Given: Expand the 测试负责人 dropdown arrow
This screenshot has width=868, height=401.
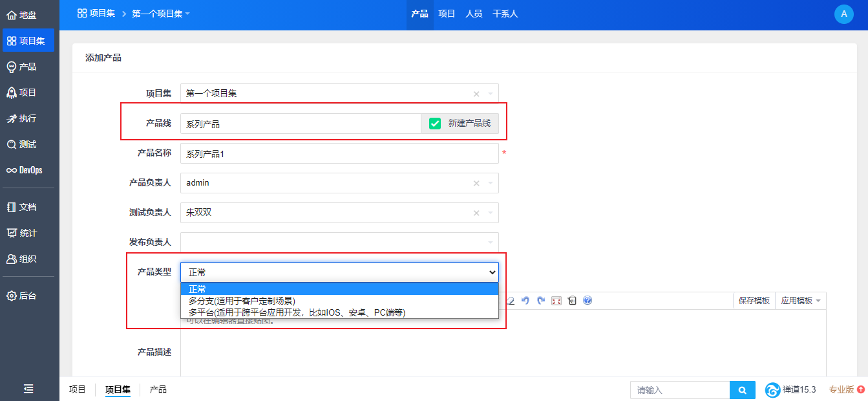Looking at the screenshot, I should click(x=491, y=213).
